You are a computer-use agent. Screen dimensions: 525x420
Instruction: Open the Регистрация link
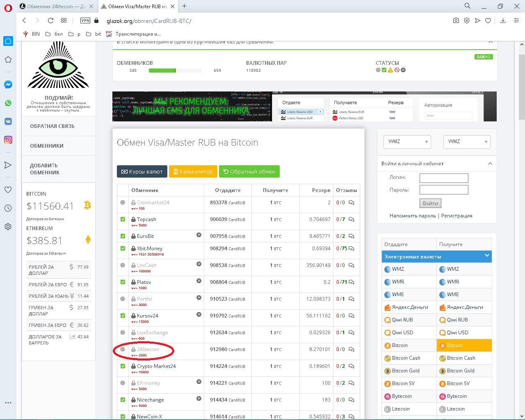click(457, 216)
